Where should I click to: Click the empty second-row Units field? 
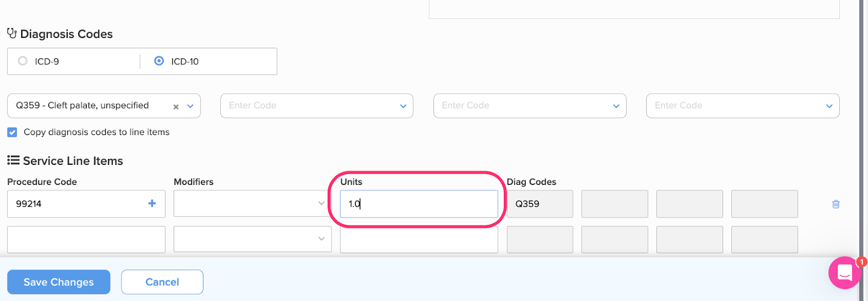(419, 239)
